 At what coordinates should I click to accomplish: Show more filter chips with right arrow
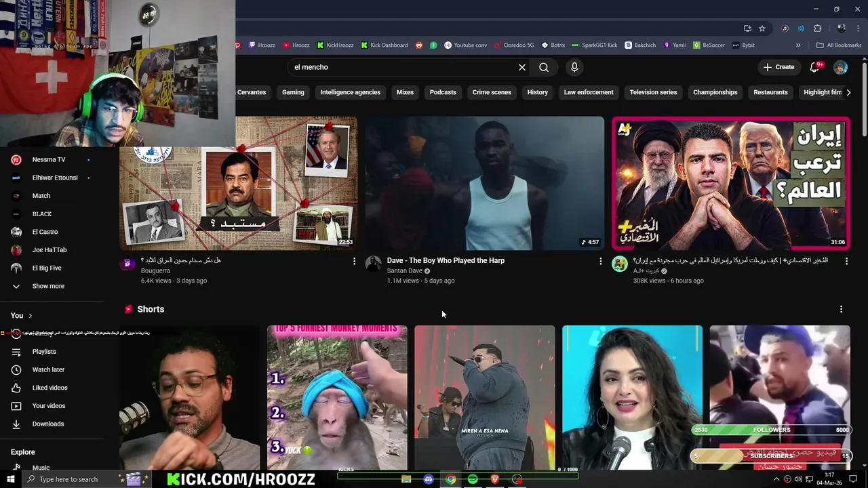point(848,92)
